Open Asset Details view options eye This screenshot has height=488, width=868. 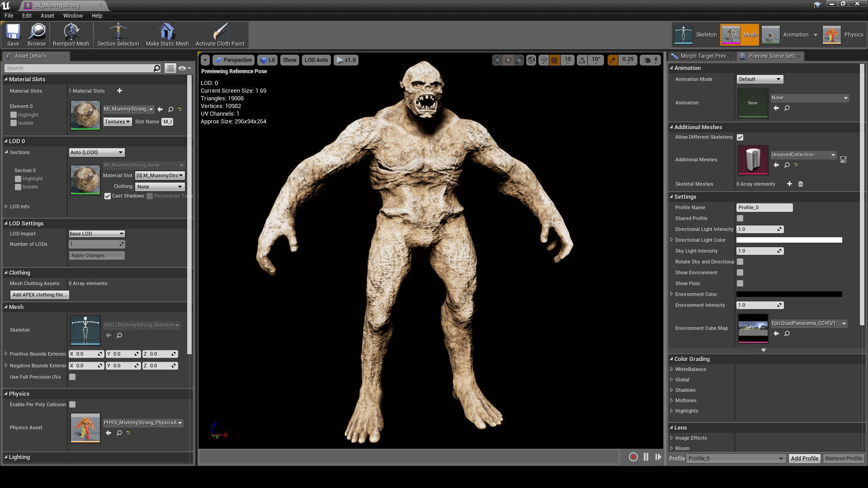[x=184, y=68]
